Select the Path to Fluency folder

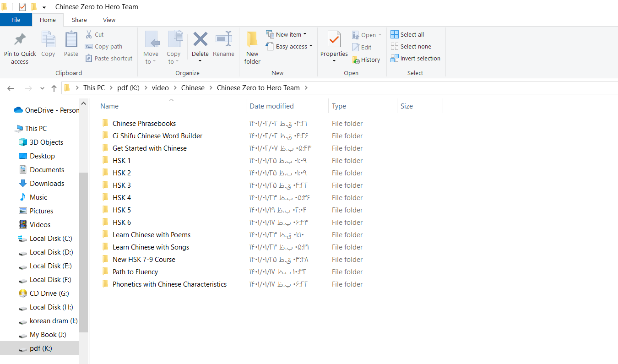(136, 272)
